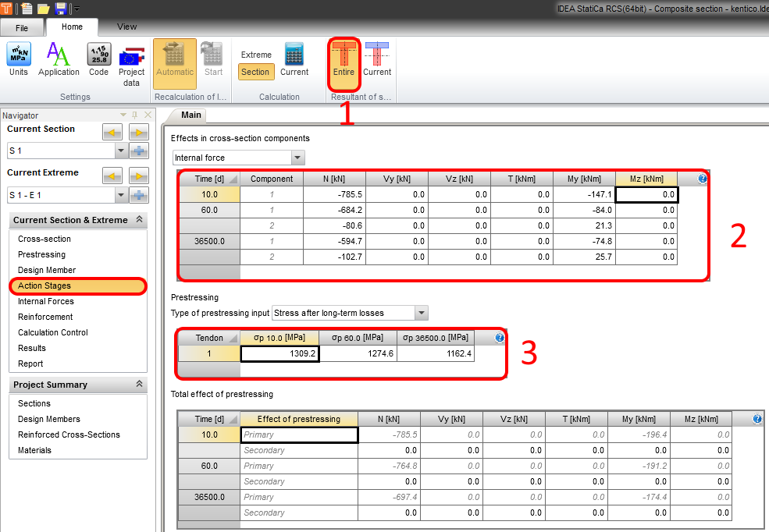Screen dimensions: 769x532
Task: Select Current resultant of section icon
Action: (377, 60)
